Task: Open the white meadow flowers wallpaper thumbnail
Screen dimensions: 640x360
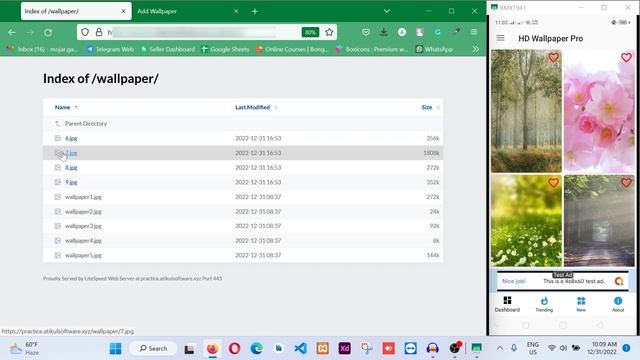Action: 526,221
